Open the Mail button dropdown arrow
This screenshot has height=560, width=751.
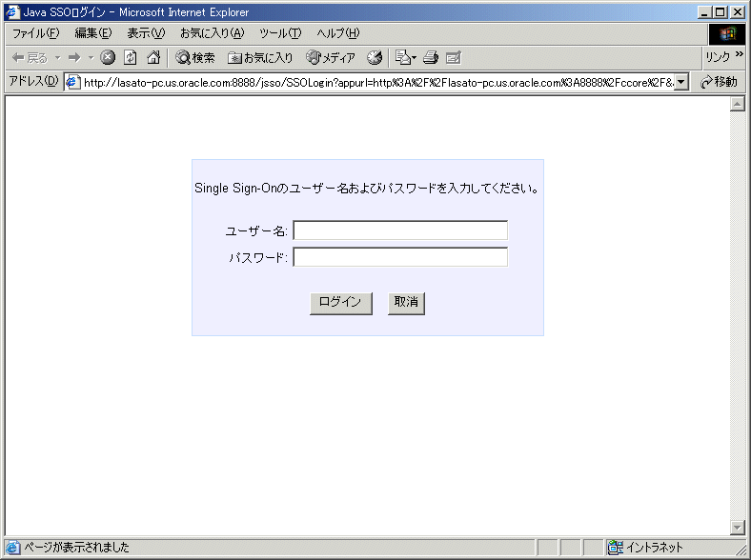[x=415, y=58]
